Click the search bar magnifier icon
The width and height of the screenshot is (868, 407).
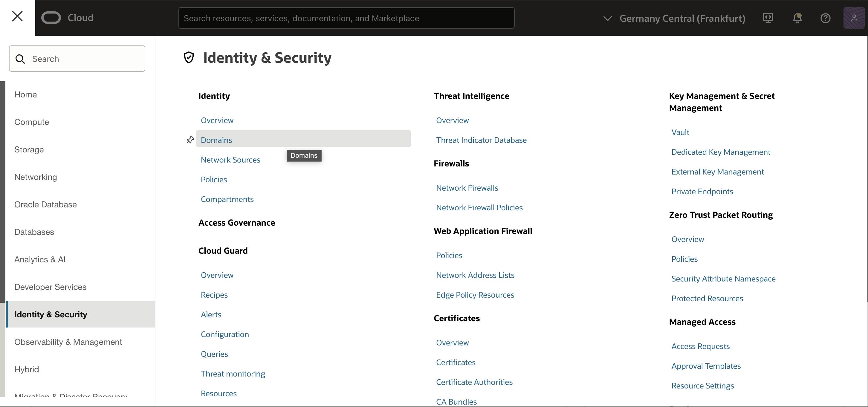(x=20, y=58)
